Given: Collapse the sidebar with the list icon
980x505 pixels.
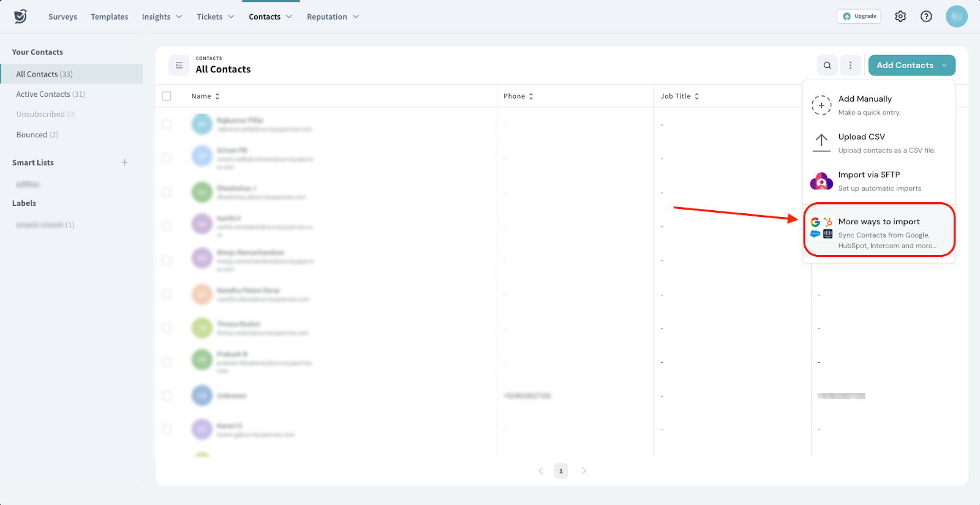Looking at the screenshot, I should [179, 66].
